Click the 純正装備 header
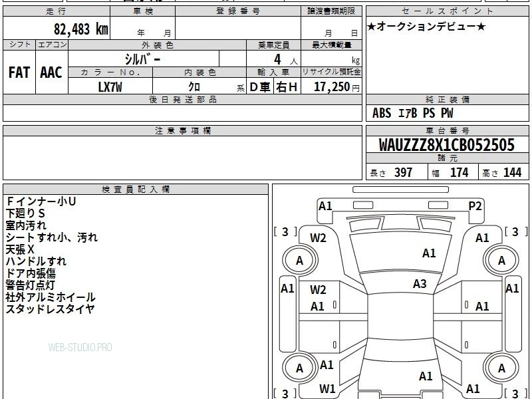This screenshot has height=399, width=532. [447, 99]
